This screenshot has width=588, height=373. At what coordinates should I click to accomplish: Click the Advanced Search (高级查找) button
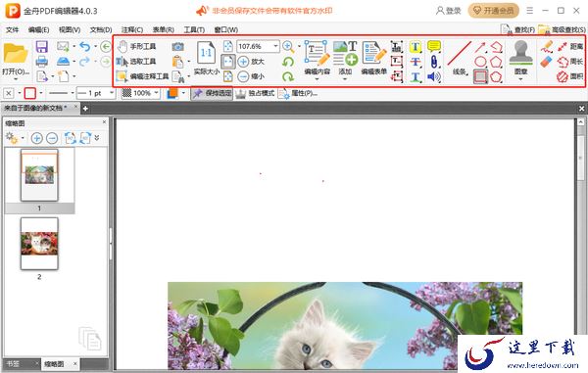click(x=562, y=29)
